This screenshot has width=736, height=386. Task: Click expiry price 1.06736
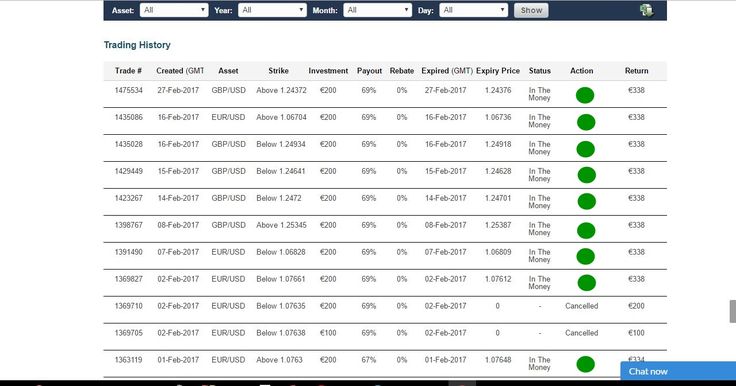coord(498,117)
